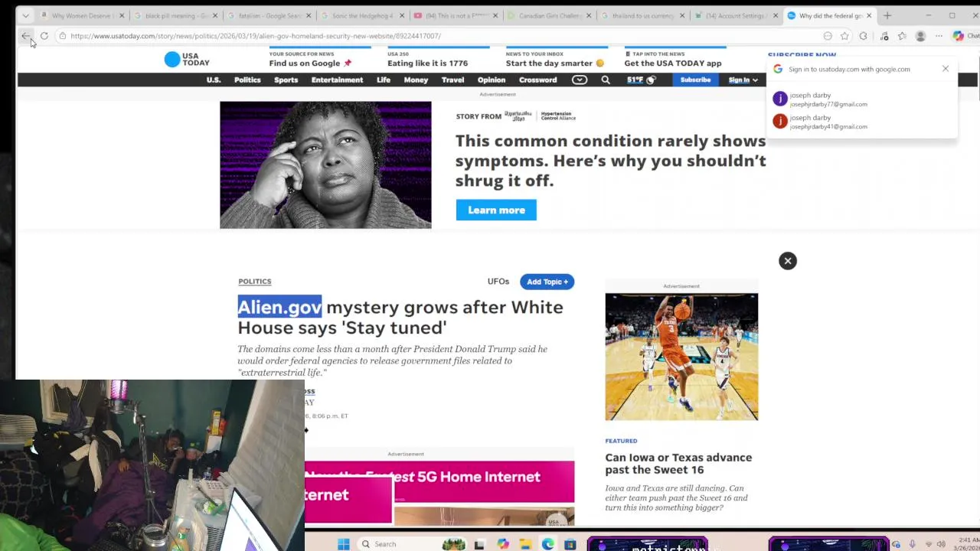Viewport: 980px width, 551px height.
Task: Reload the page with the refresh icon
Action: tap(44, 36)
